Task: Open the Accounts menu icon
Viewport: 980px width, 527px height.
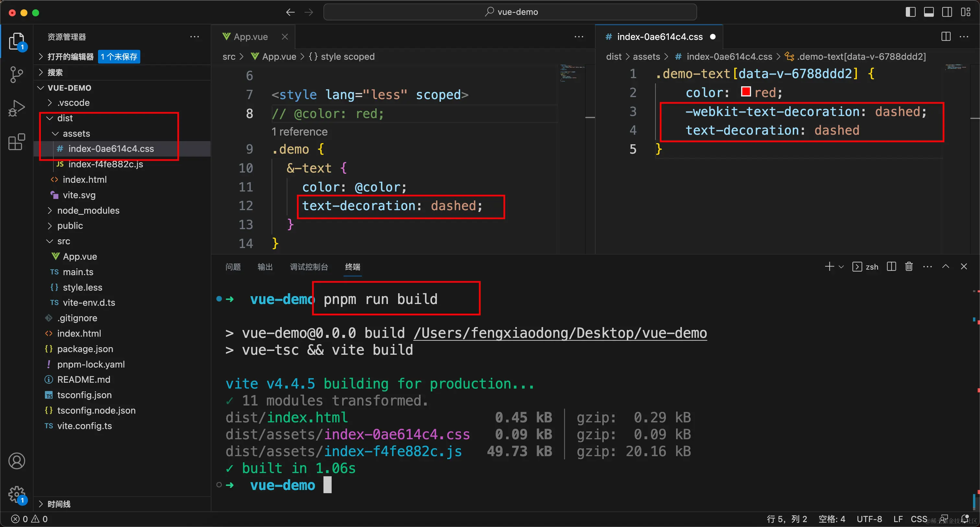Action: [x=17, y=461]
